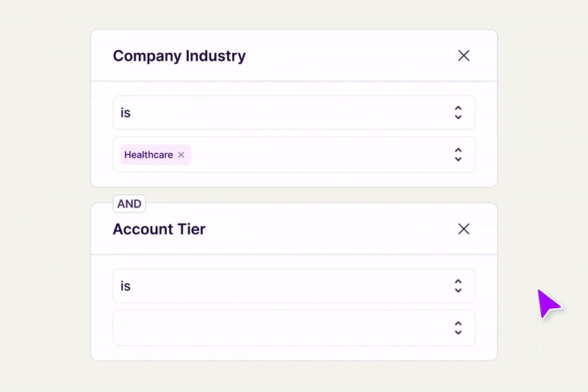Image resolution: width=588 pixels, height=392 pixels.
Task: Click chevron arrows on the empty Account Tier value
Action: 458,328
